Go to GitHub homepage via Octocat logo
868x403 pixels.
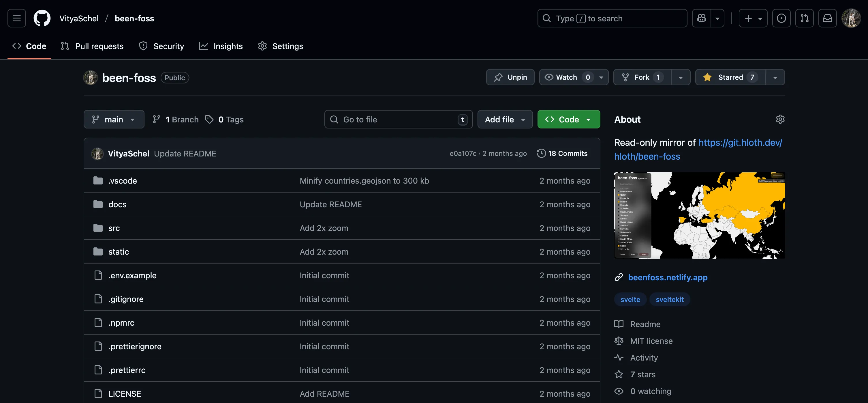click(42, 18)
